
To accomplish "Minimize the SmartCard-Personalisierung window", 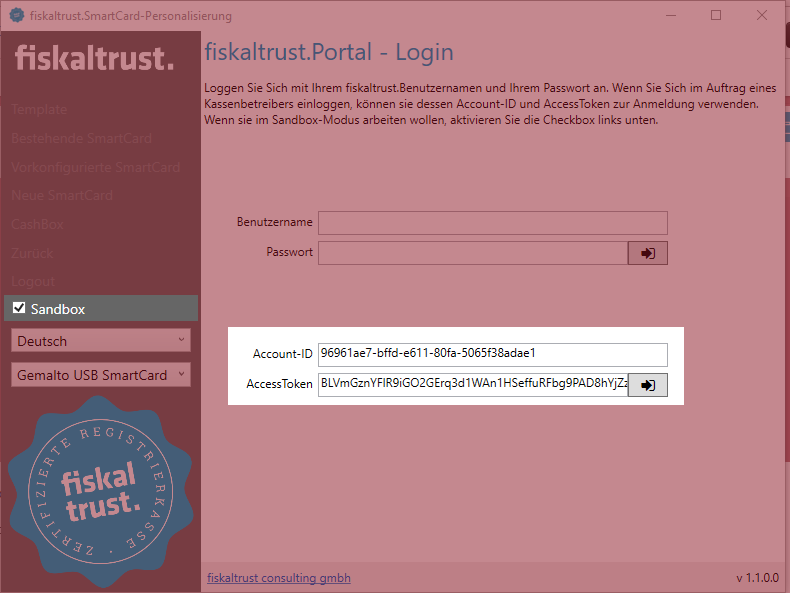I will pos(671,16).
